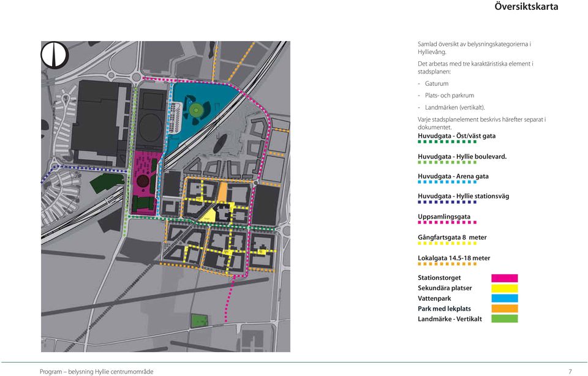Click the footer 'Program – belysning Hyllie centrumområde'
The width and height of the screenshot is (588, 376).
96,372
